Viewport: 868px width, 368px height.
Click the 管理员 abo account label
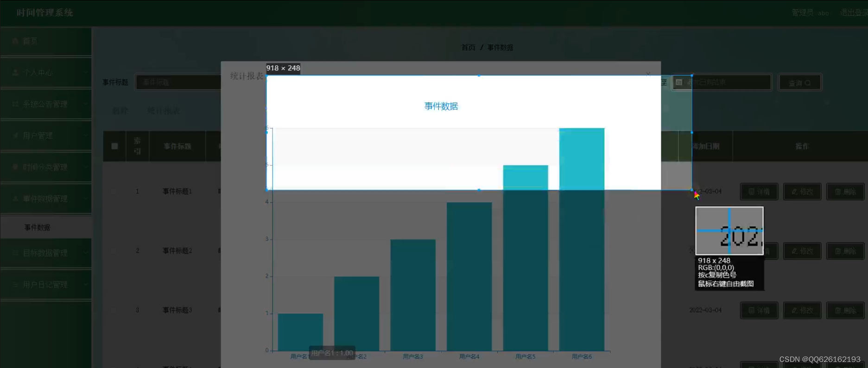coord(810,13)
